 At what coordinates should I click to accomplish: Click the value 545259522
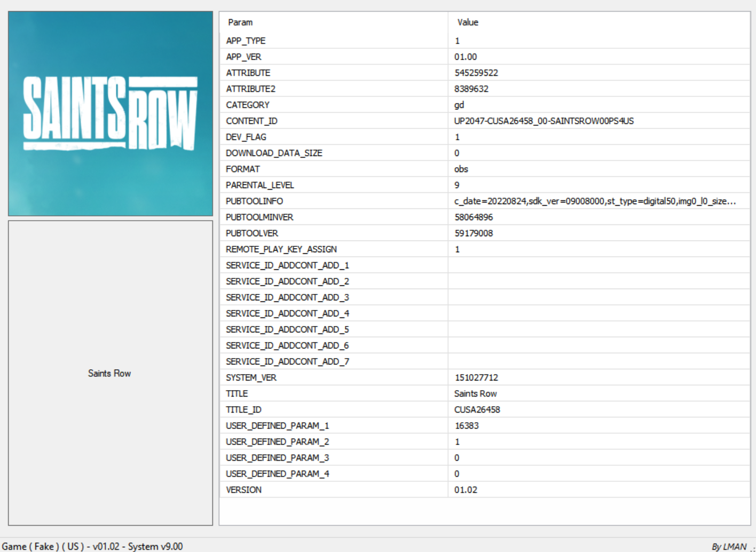coord(476,73)
